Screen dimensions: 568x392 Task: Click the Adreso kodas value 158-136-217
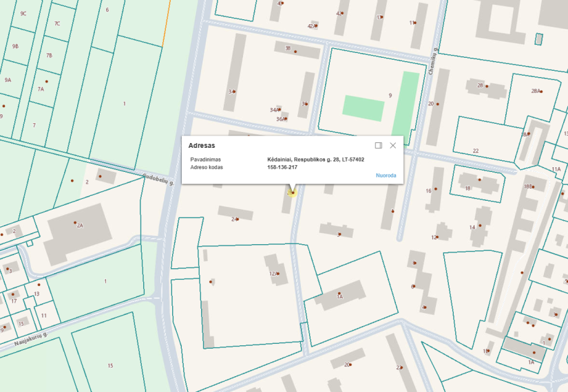click(282, 168)
